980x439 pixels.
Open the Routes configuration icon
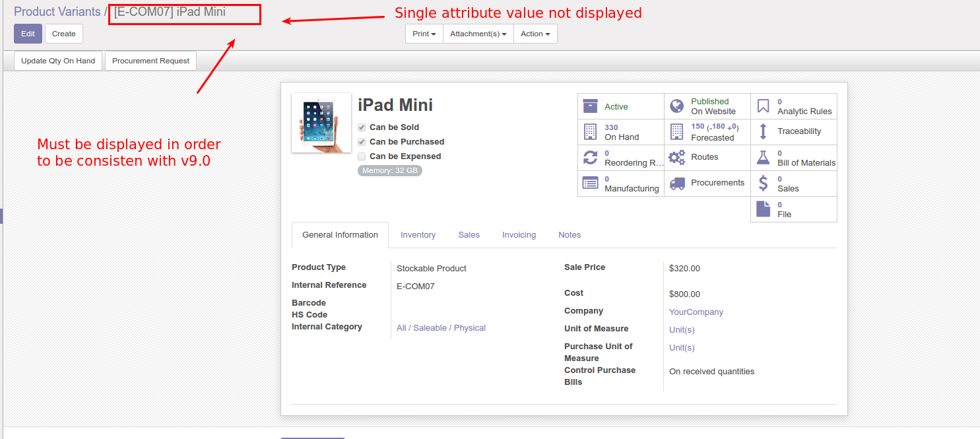point(676,157)
